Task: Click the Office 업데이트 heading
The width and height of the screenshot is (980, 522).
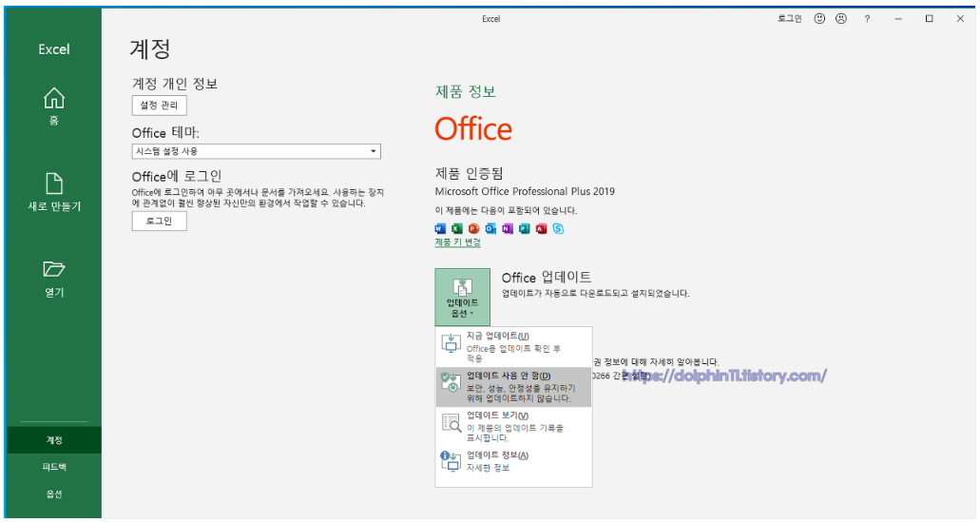Action: coord(547,277)
